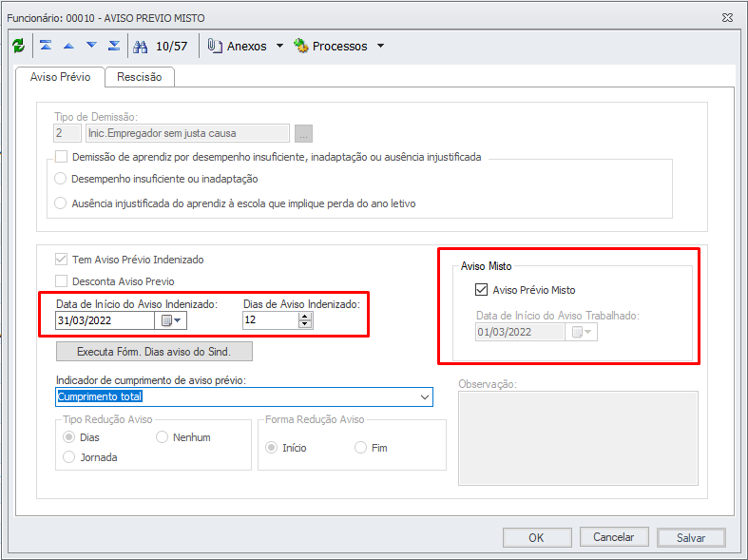Click Data de Início do Aviso Trabalhado field
This screenshot has width=748, height=560.
coord(520,332)
